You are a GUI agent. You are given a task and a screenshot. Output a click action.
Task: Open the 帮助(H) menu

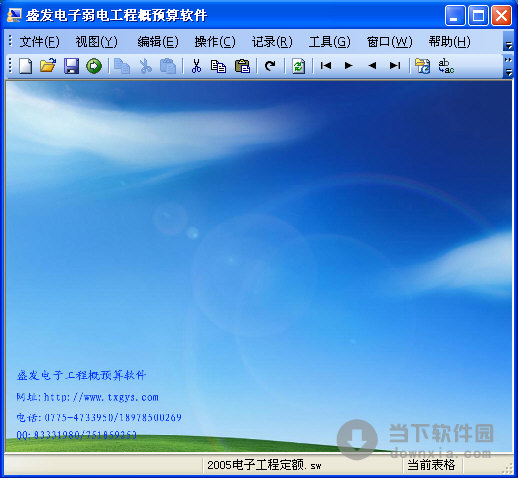(x=449, y=42)
